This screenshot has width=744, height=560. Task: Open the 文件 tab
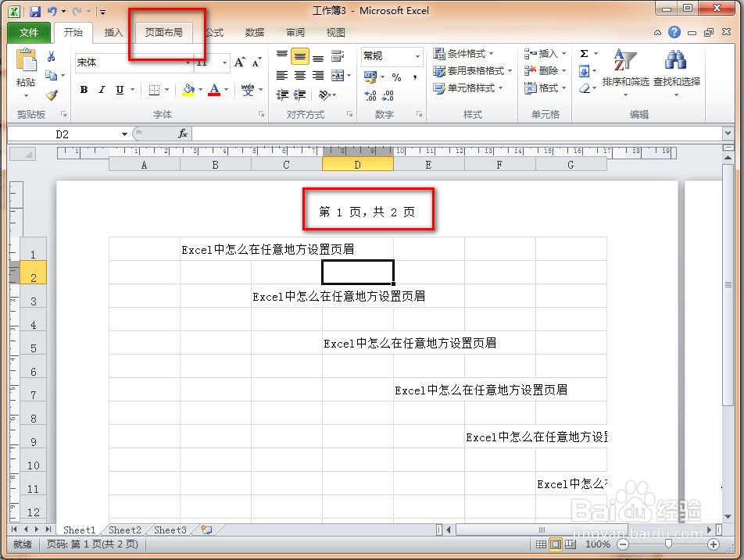(x=29, y=32)
